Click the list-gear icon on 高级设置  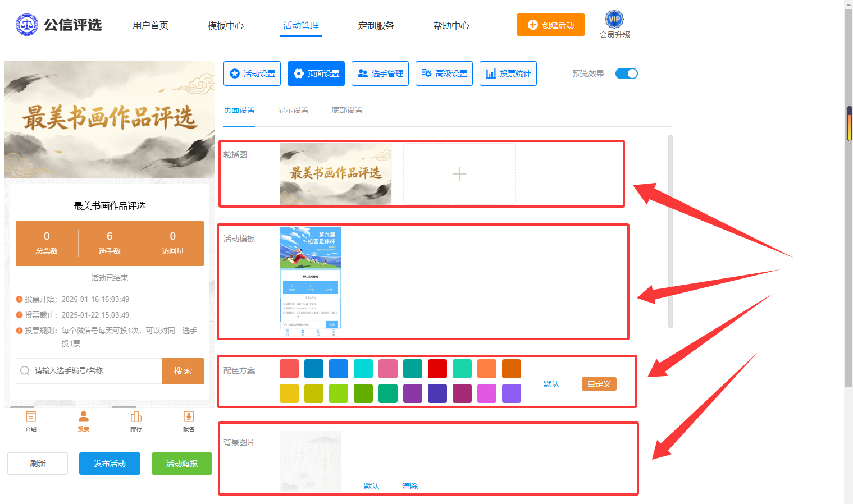coord(427,74)
